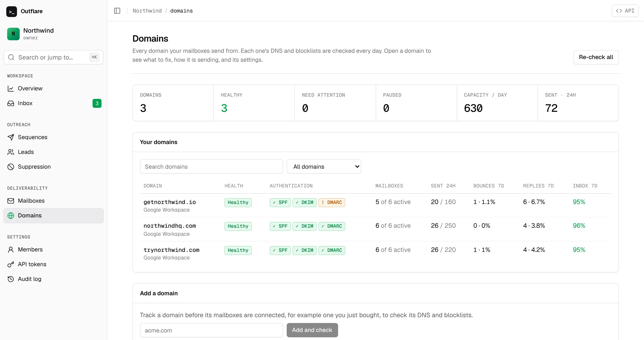Click the Inbox unread count badge
Viewport: 644px width, 340px height.
(x=97, y=103)
